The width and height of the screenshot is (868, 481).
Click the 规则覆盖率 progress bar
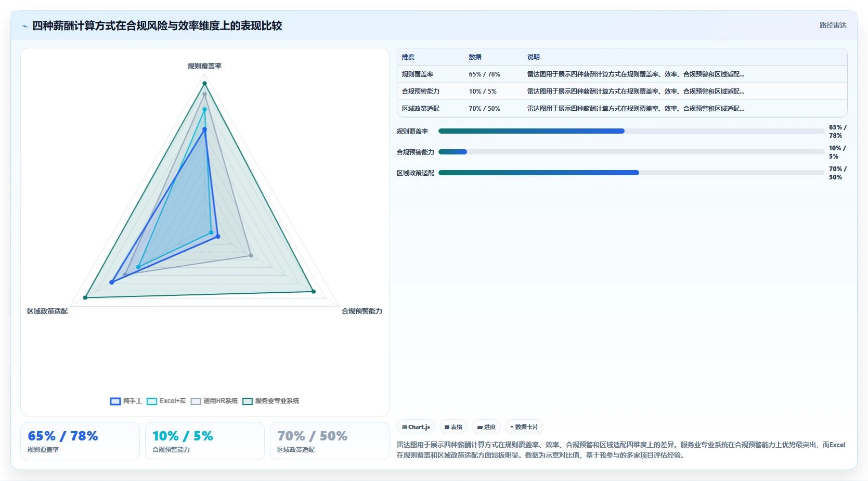(x=631, y=131)
